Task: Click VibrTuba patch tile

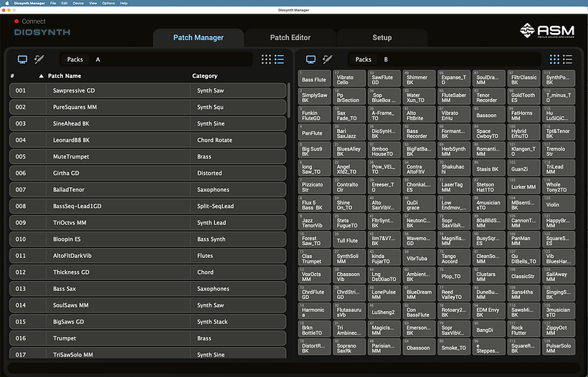Action: pyautogui.click(x=419, y=257)
